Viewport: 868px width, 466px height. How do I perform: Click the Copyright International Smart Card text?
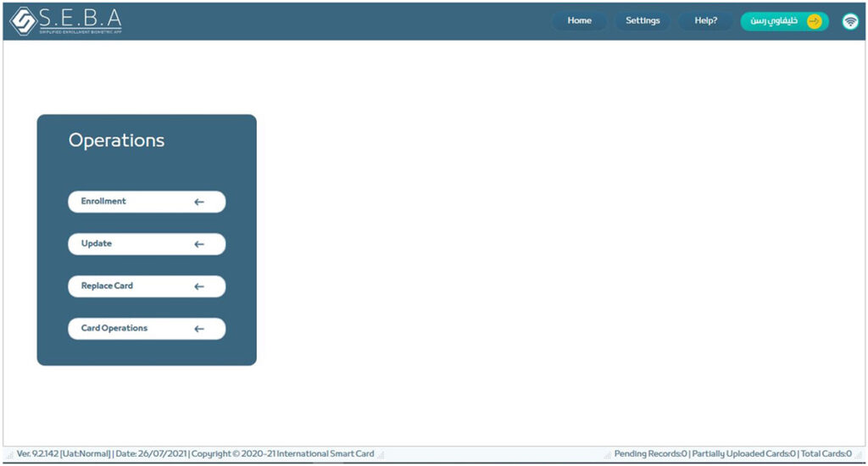282,454
